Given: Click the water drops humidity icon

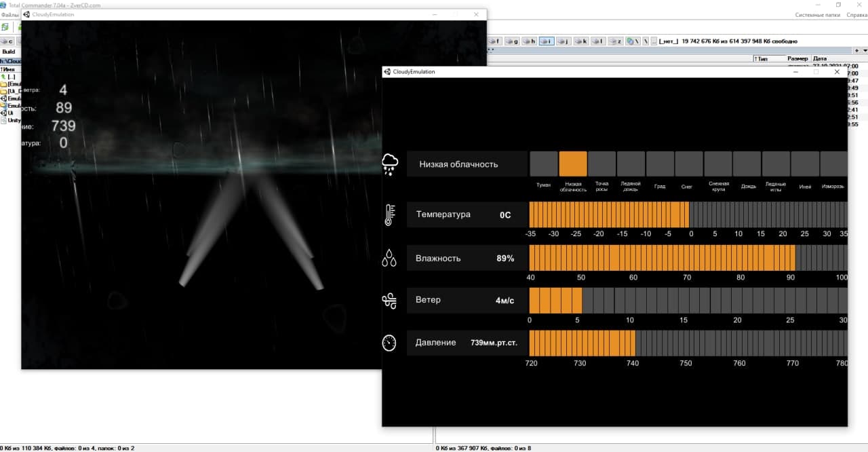Looking at the screenshot, I should [389, 258].
